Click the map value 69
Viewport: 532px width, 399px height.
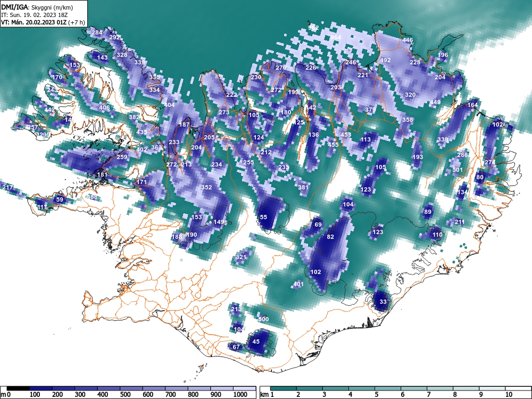pos(318,225)
